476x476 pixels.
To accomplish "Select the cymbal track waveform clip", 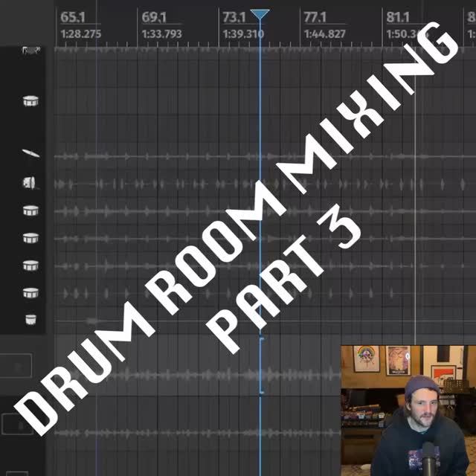I will point(265,157).
